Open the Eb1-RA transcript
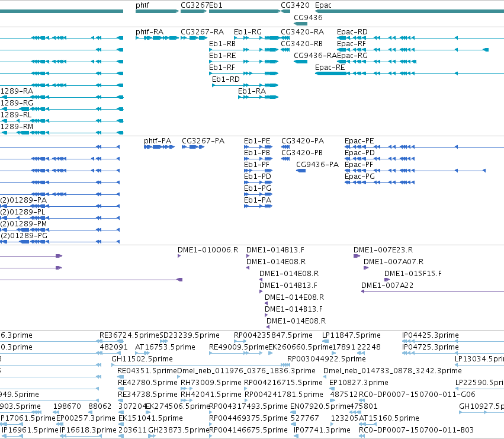This screenshot has width=504, height=439. point(258,97)
